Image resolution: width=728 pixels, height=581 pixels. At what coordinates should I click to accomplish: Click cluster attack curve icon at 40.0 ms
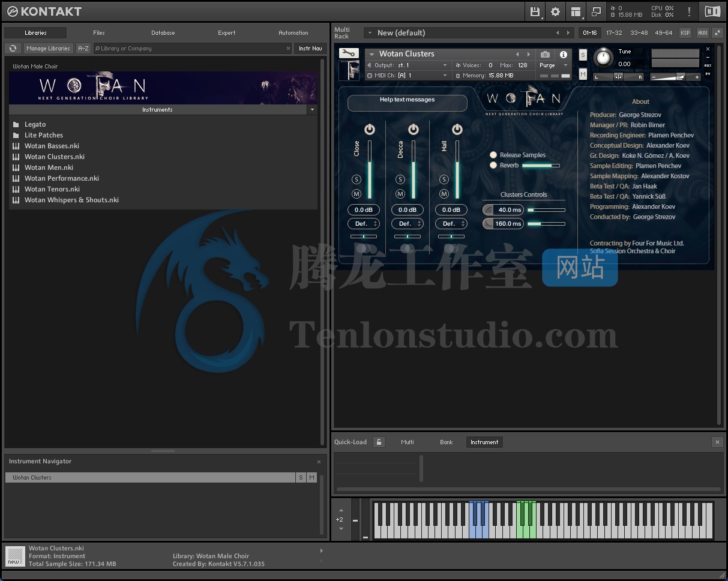coord(489,209)
